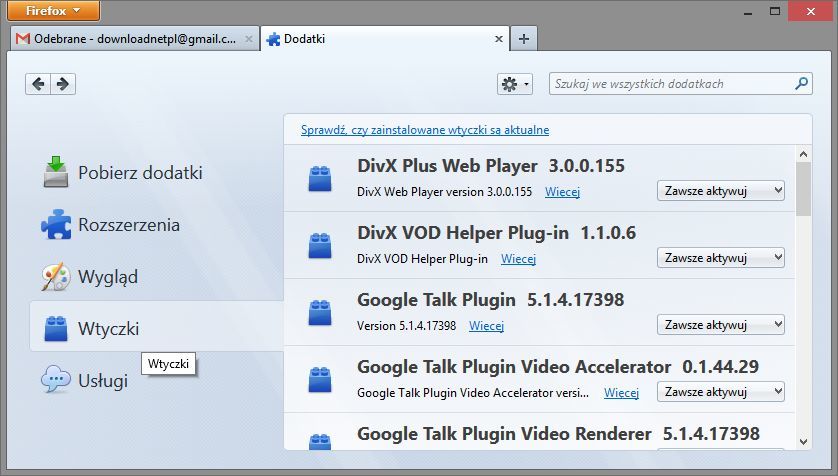Click the Wtyczki blue brick icon
The height and width of the screenshot is (476, 838).
point(56,329)
